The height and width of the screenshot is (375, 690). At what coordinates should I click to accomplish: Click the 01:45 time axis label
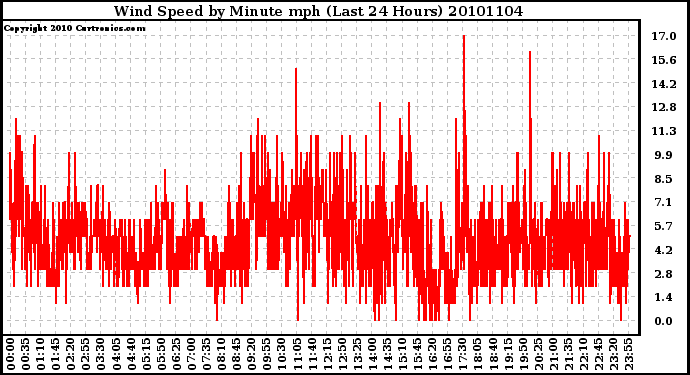[x=55, y=355]
